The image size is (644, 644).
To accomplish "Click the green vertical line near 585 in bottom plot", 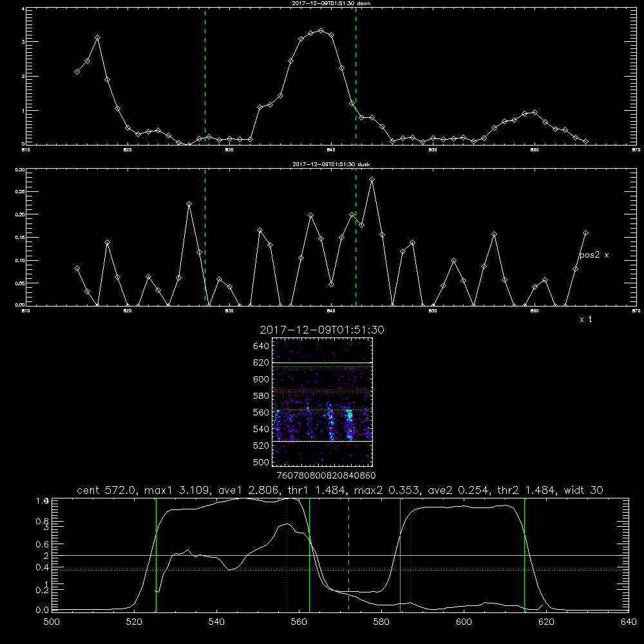I will click(x=400, y=554).
